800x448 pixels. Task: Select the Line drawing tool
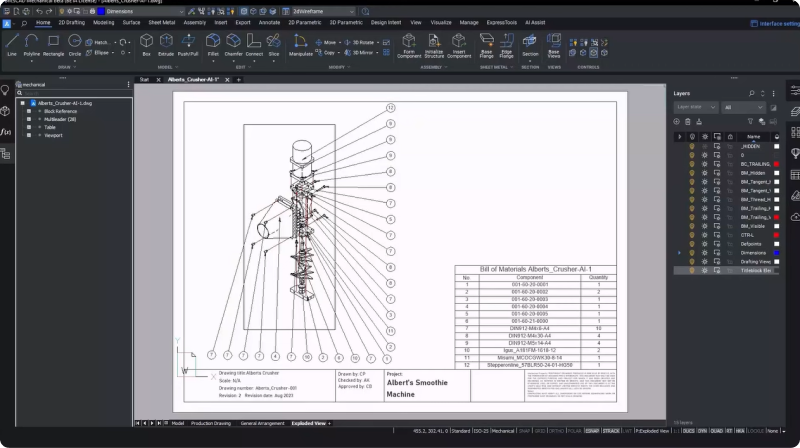12,42
